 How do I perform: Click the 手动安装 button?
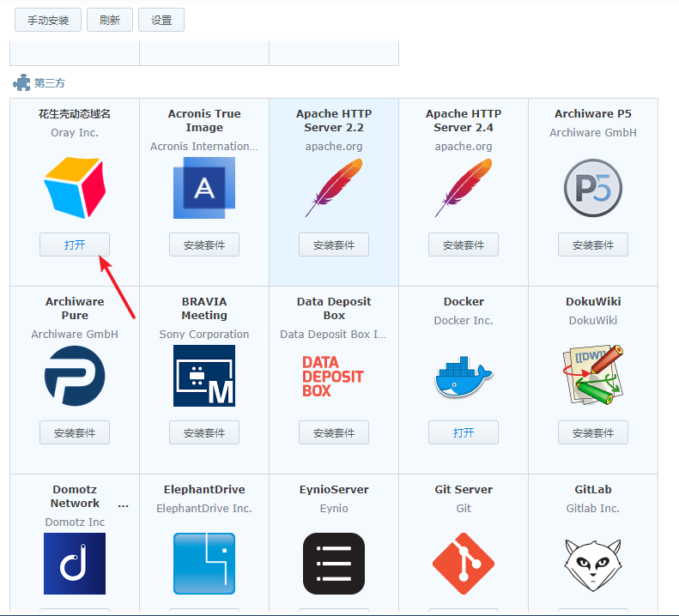48,20
